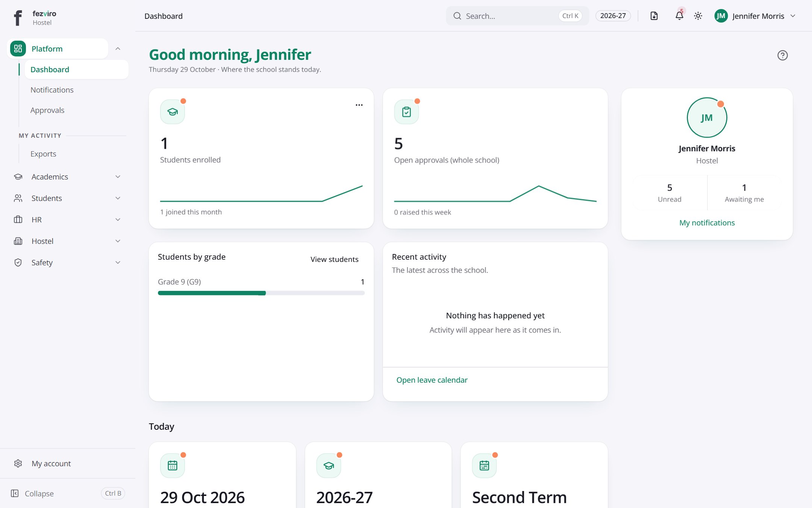812x508 pixels.
Task: Click the Grade 9 (G9) progress bar
Action: pyautogui.click(x=261, y=293)
